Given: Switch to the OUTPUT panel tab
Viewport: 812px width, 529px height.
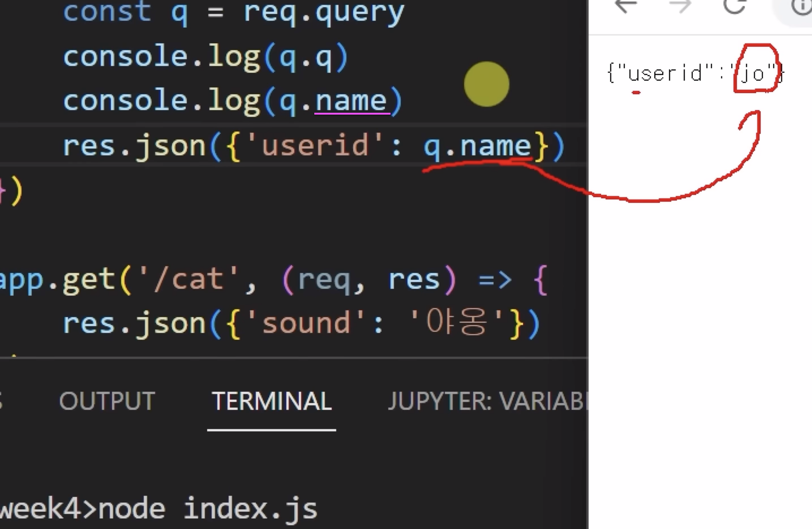Looking at the screenshot, I should (x=107, y=400).
